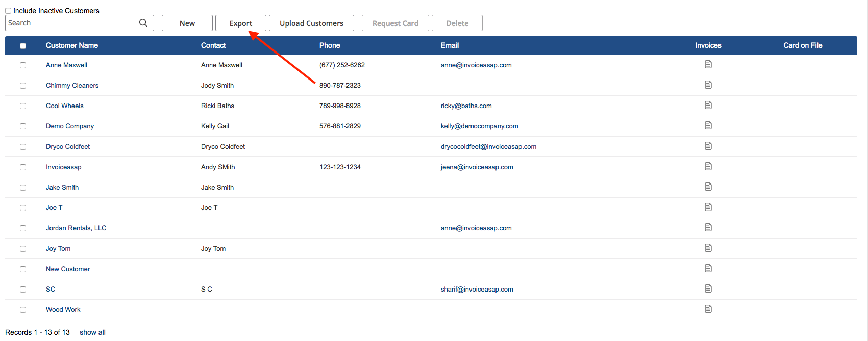Click the show all link
This screenshot has height=341, width=868.
pos(92,332)
